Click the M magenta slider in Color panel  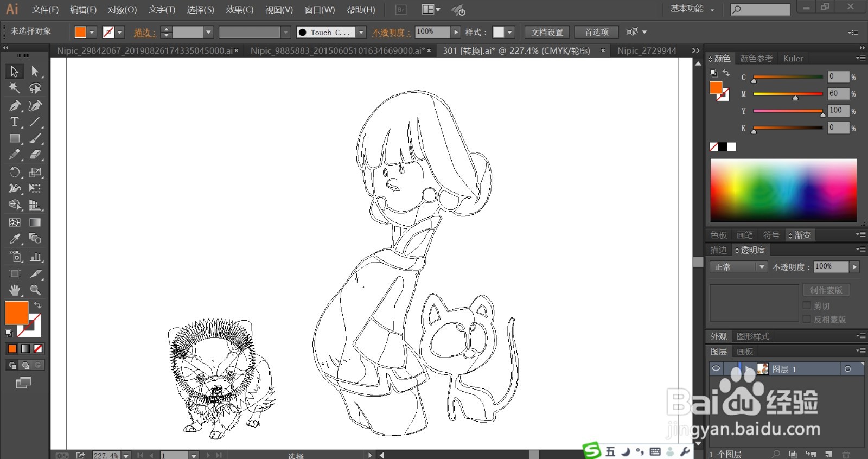pyautogui.click(x=788, y=94)
